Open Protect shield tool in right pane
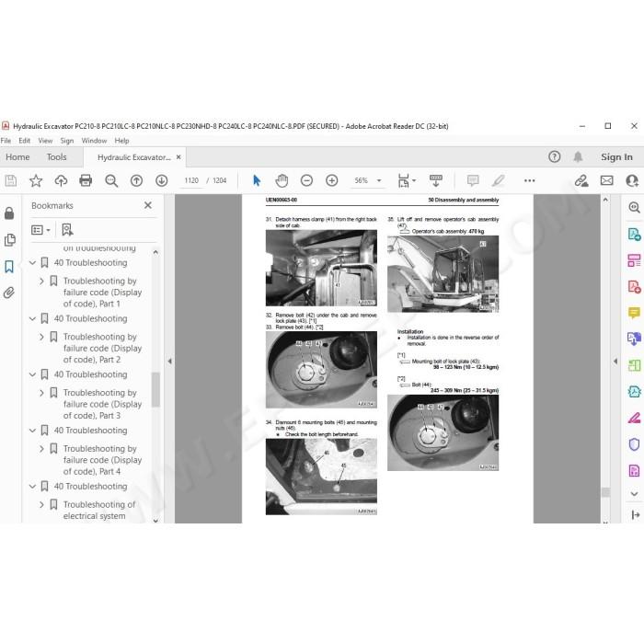 pos(634,444)
